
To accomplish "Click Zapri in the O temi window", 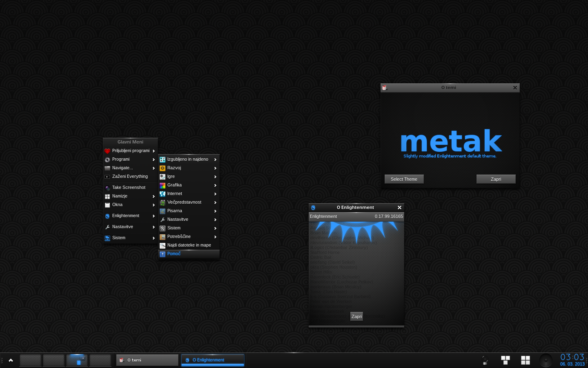I will (x=496, y=179).
